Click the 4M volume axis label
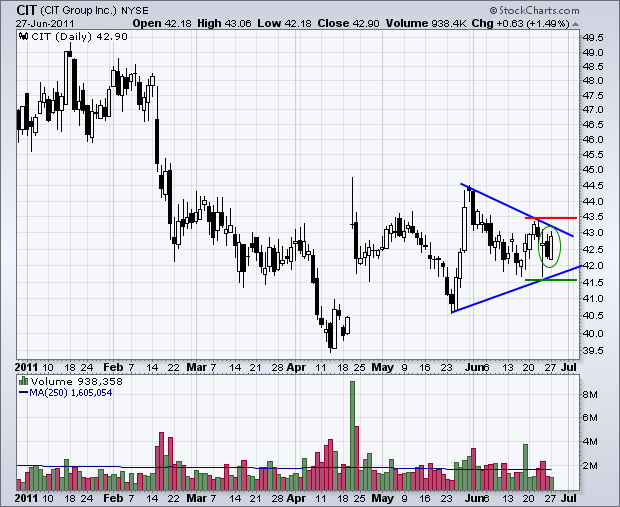The width and height of the screenshot is (620, 507). click(x=591, y=442)
